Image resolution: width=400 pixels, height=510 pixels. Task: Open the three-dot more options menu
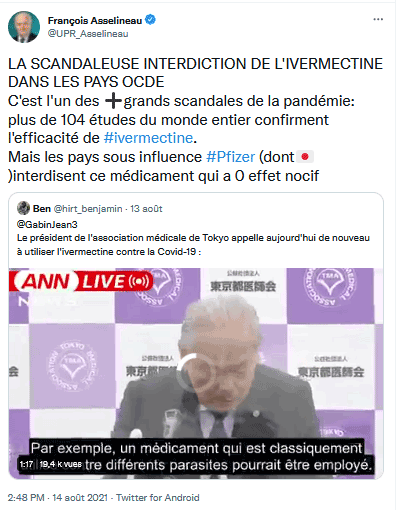pos(378,20)
